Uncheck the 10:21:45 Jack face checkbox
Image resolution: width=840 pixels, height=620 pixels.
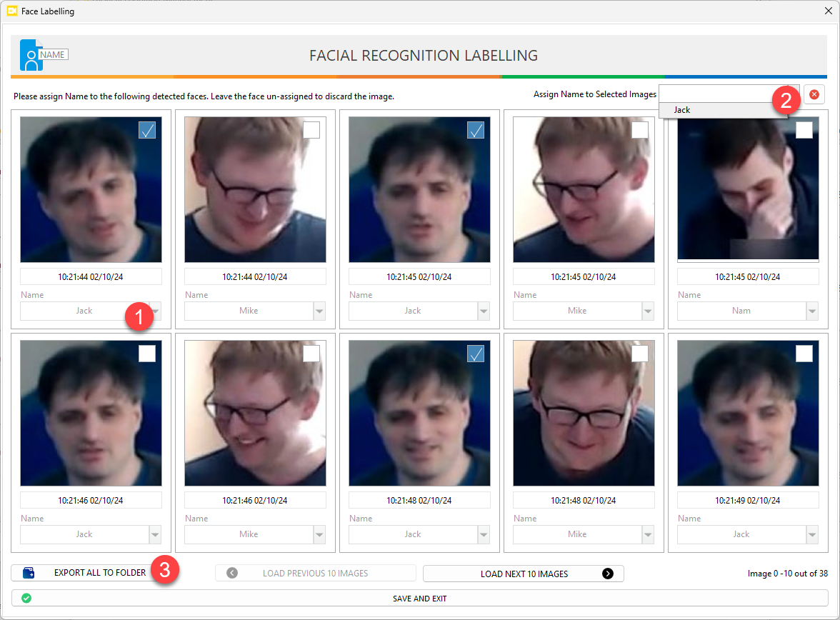476,130
